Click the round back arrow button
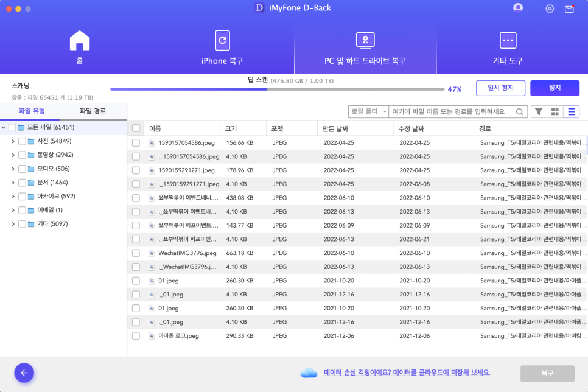The height and width of the screenshot is (392, 588). pos(24,373)
